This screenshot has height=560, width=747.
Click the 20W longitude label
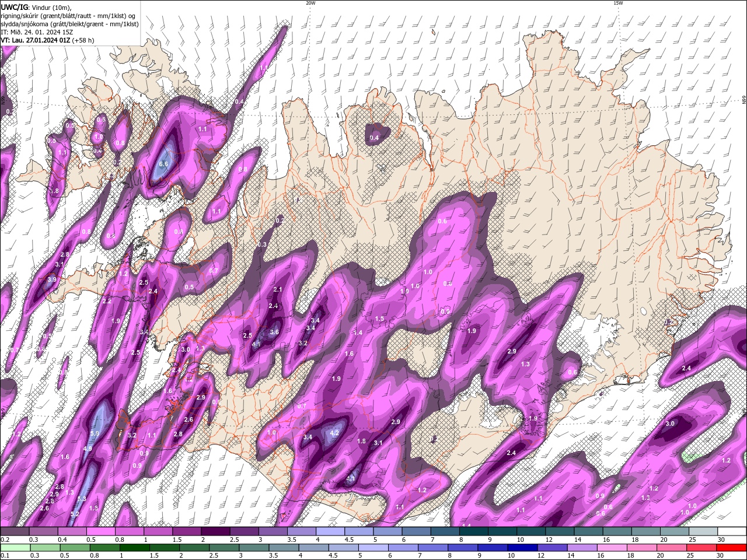(x=310, y=3)
